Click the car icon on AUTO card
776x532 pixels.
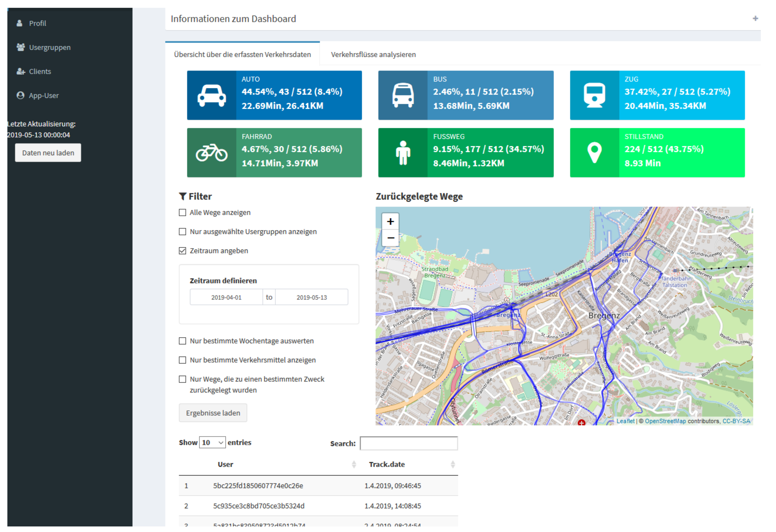click(212, 96)
